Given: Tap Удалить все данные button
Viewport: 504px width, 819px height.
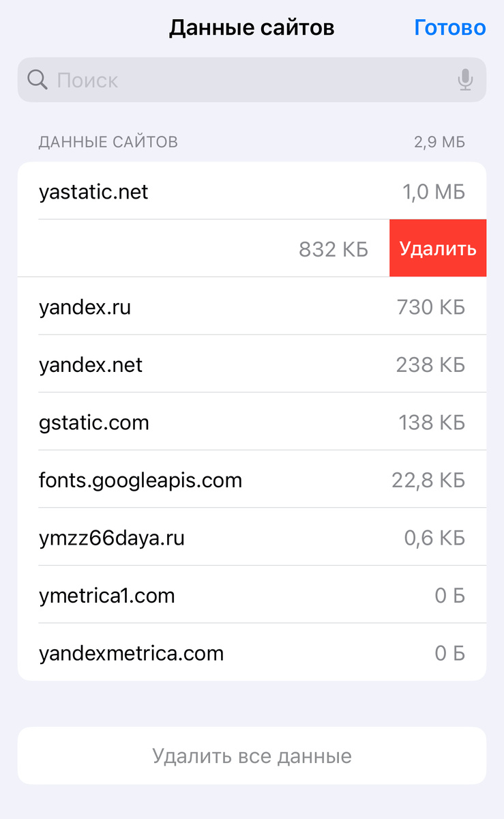Looking at the screenshot, I should click(252, 756).
